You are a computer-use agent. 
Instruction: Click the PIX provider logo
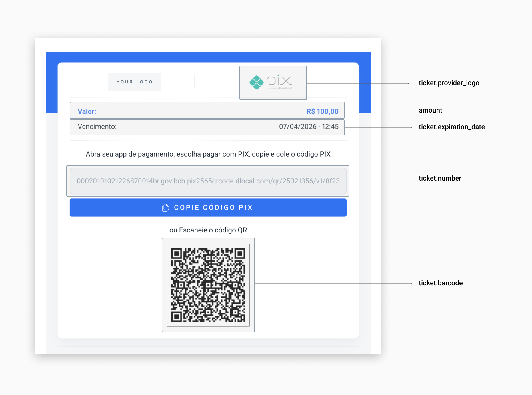(x=271, y=82)
